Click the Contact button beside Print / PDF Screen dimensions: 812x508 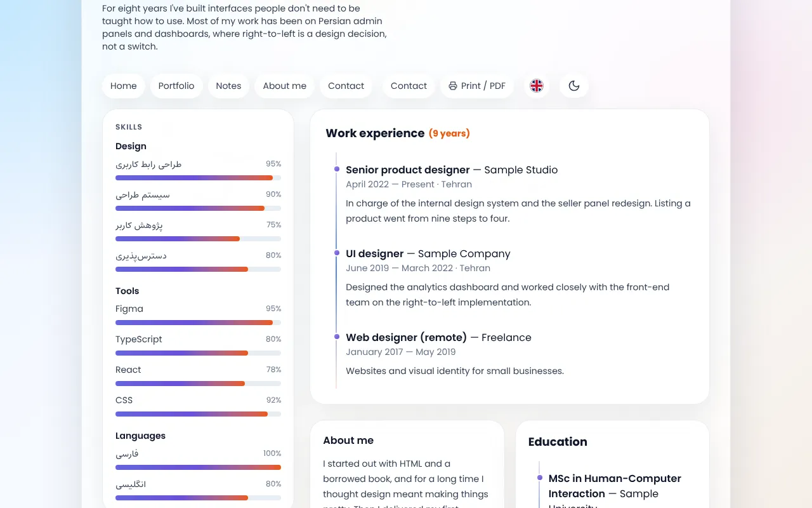coord(409,86)
